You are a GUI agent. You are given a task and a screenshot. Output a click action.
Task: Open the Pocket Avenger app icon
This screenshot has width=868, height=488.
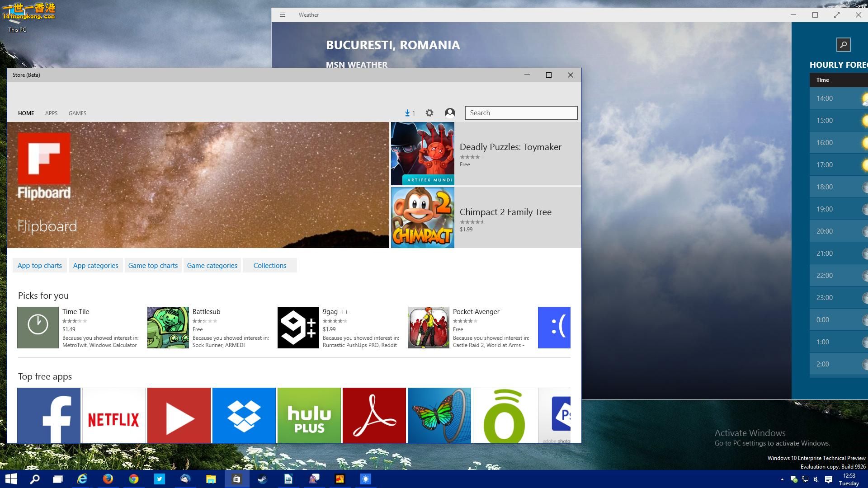tap(429, 328)
